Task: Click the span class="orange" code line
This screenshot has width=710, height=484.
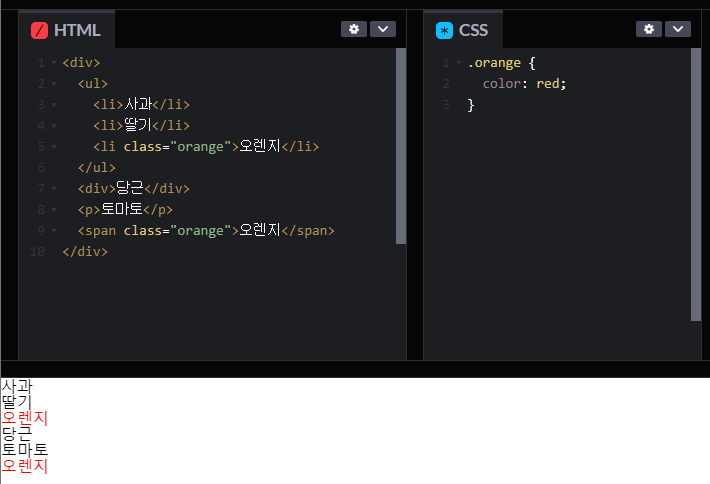Action: [206, 230]
